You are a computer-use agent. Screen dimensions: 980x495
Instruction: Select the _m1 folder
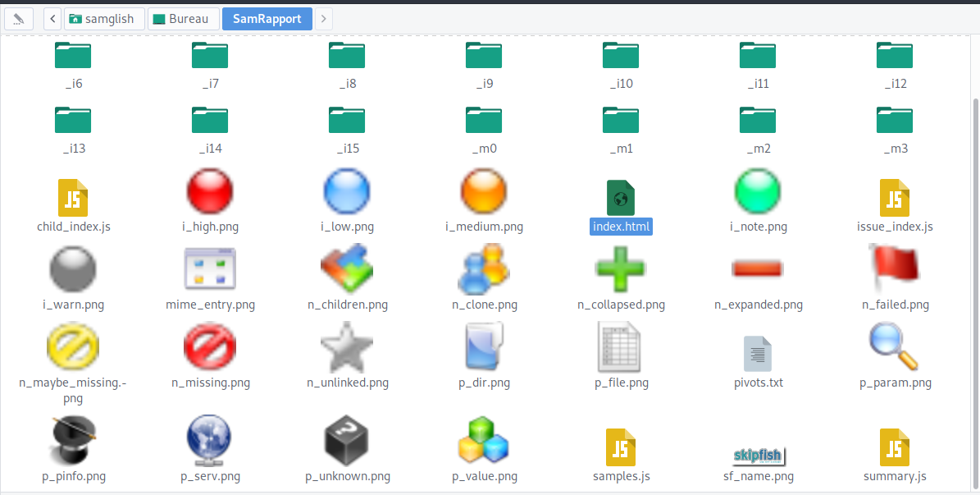click(621, 120)
